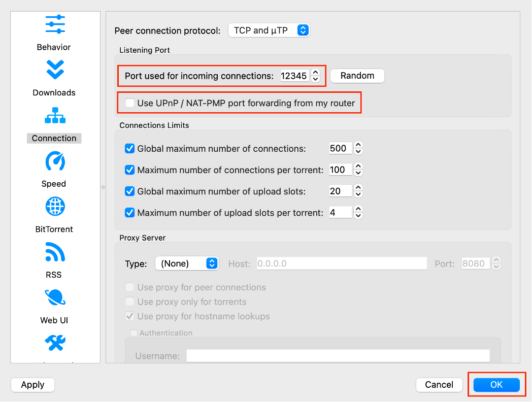Image resolution: width=532 pixels, height=402 pixels.
Task: Click the global upload slots stepper
Action: pos(358,191)
